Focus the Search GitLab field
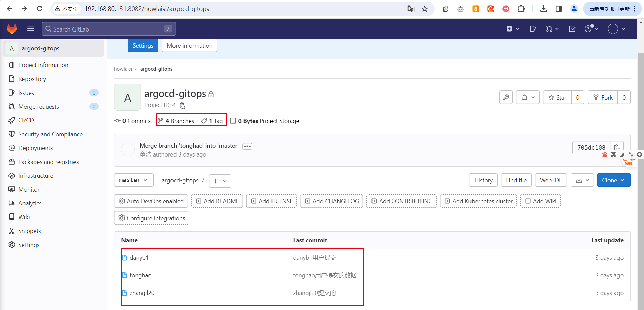644x310 pixels. coord(108,29)
